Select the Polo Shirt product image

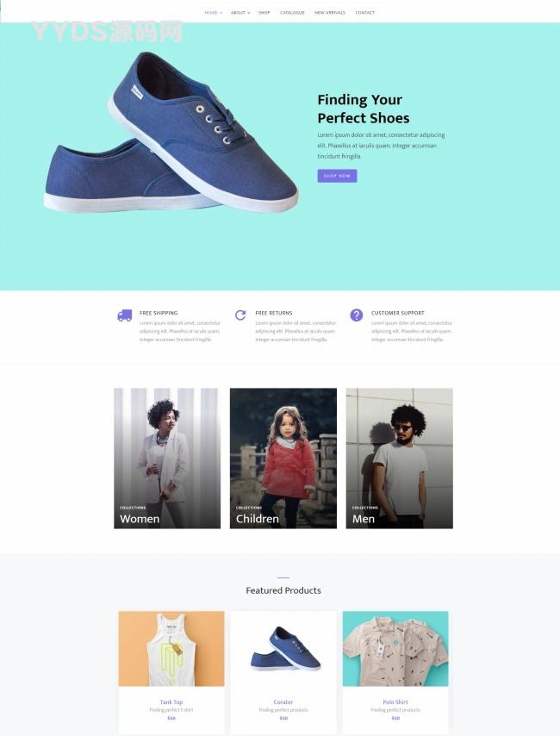tap(395, 649)
